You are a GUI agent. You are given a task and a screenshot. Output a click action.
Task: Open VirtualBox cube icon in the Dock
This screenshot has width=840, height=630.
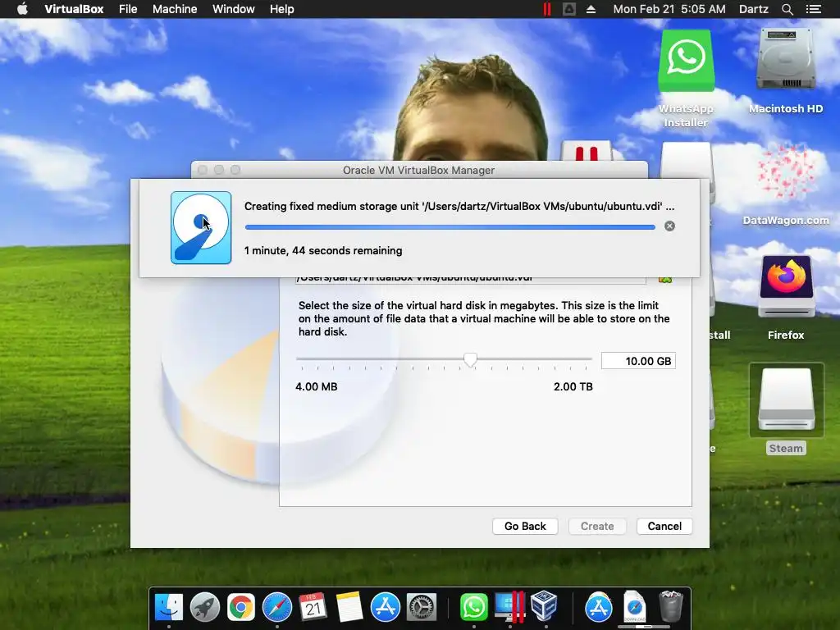(545, 606)
